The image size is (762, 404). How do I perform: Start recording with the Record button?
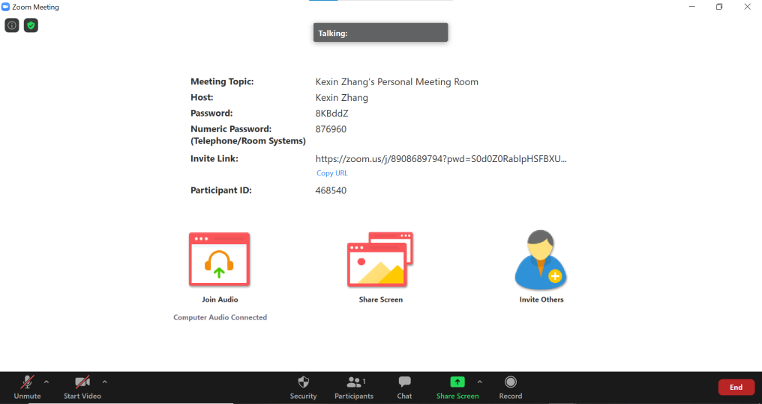[x=510, y=387]
